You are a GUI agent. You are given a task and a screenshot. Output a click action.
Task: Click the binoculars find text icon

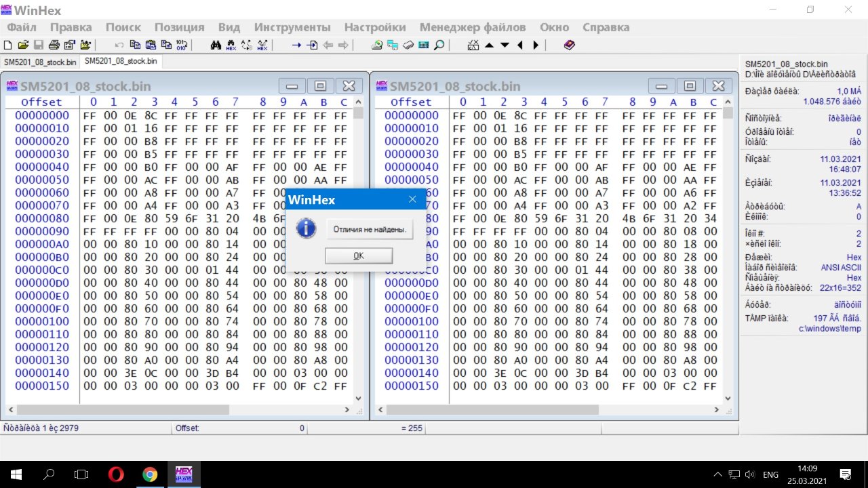216,45
